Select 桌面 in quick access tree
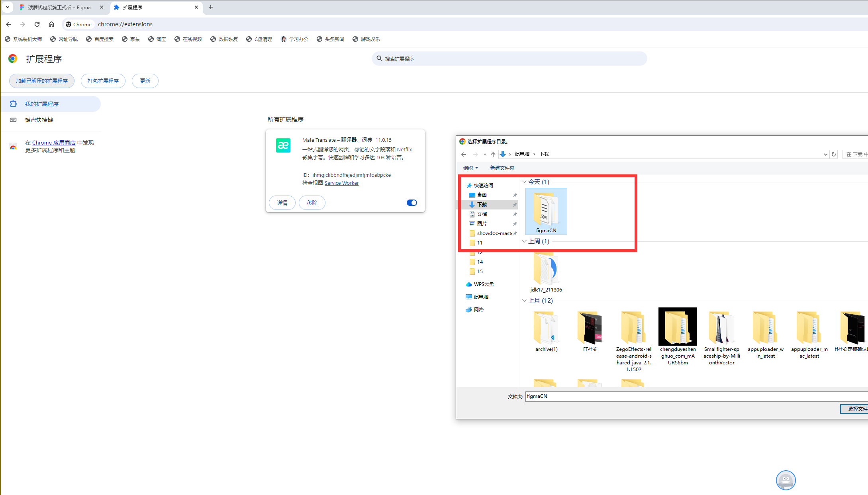This screenshot has width=868, height=495. click(482, 195)
